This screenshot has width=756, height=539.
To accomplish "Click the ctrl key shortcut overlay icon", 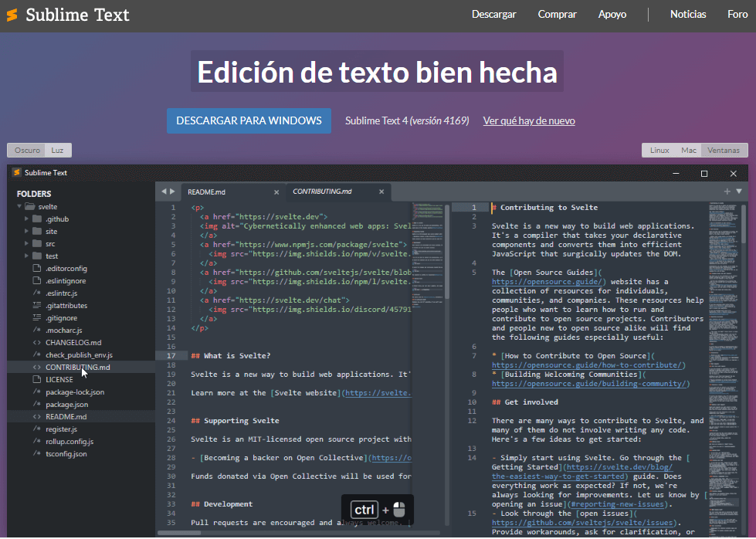I will [364, 510].
